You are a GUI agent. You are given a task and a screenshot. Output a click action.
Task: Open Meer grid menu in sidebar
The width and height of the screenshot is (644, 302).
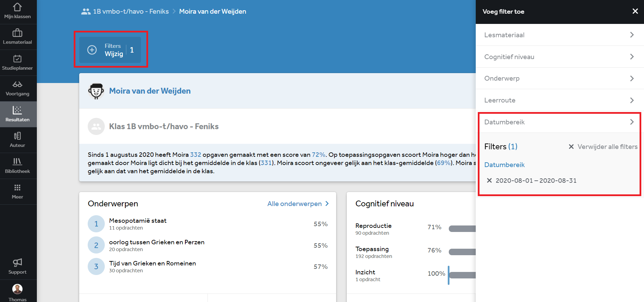tap(17, 192)
